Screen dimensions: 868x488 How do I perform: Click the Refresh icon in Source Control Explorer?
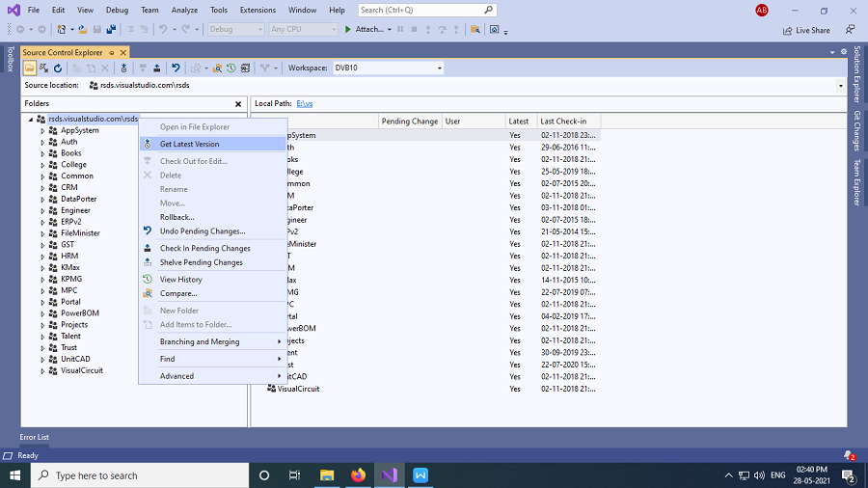pos(58,68)
